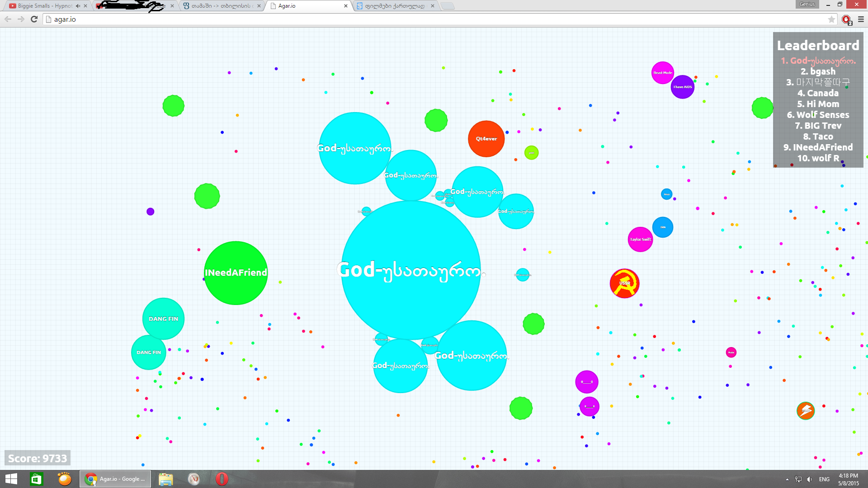
Task: Bookmark this page with the star
Action: 831,19
